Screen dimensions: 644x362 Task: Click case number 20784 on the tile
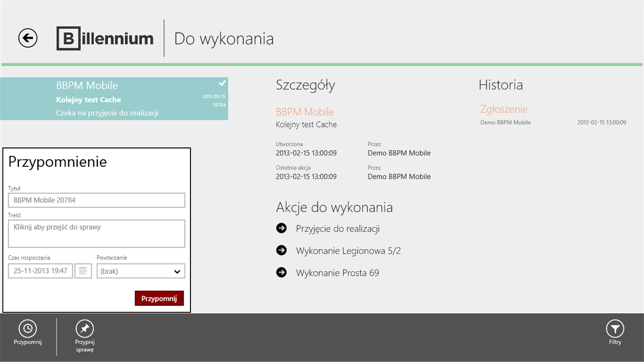click(219, 105)
